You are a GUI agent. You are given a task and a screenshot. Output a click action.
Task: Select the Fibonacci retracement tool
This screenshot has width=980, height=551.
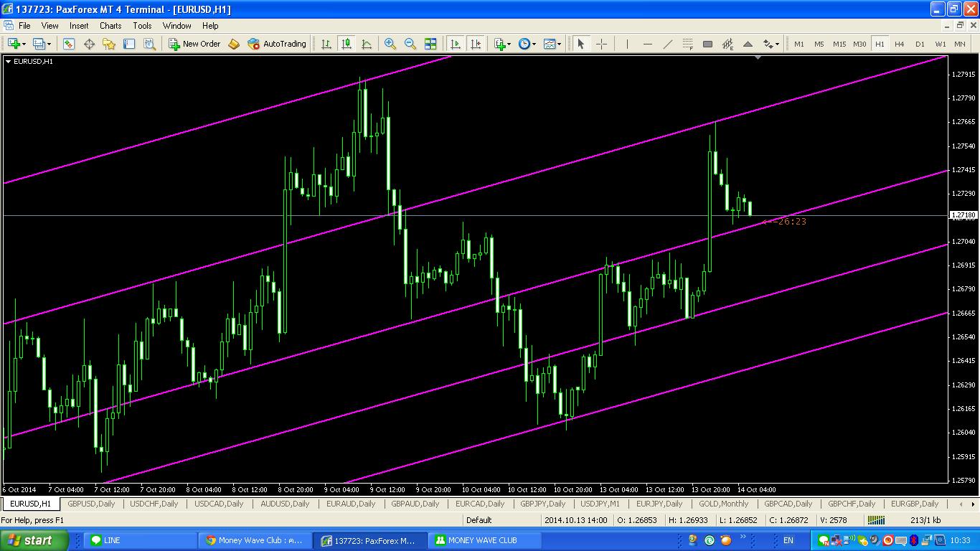pos(687,44)
